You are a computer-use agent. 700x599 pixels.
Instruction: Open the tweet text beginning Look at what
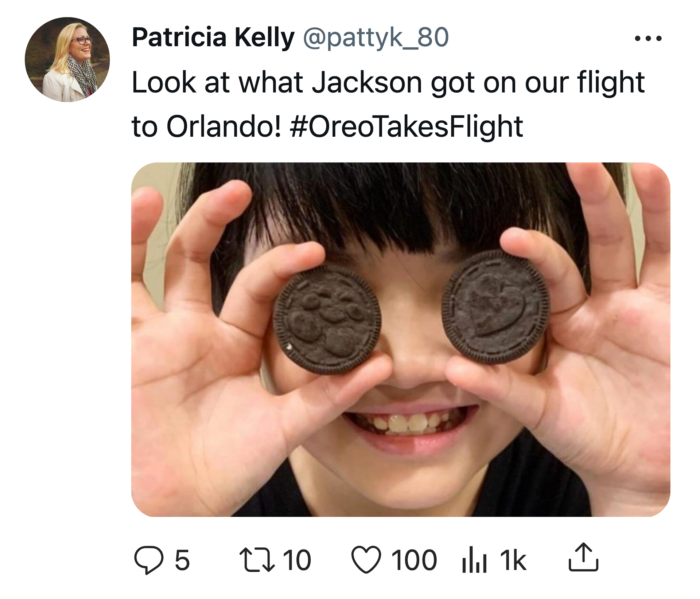(388, 104)
